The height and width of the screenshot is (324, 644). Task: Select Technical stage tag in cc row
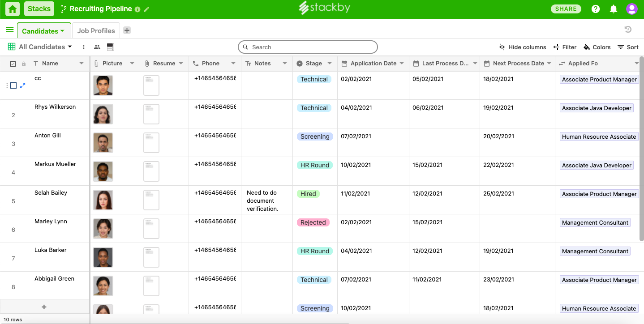314,79
